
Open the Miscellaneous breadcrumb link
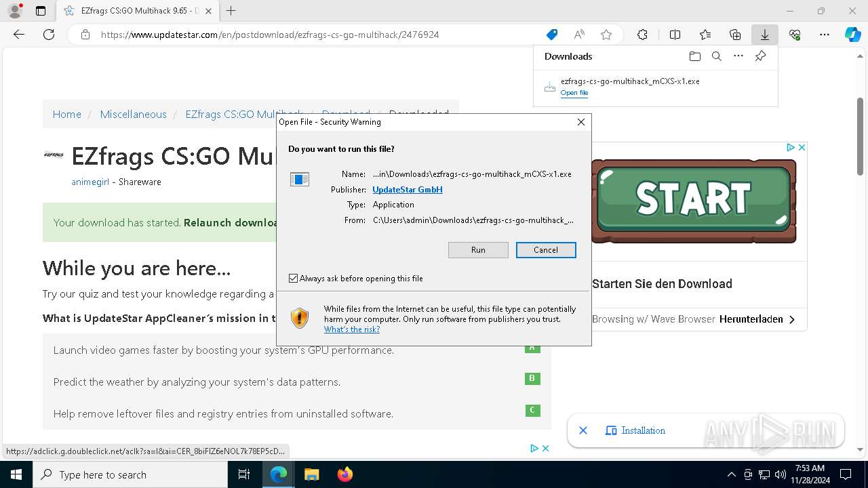tap(133, 115)
